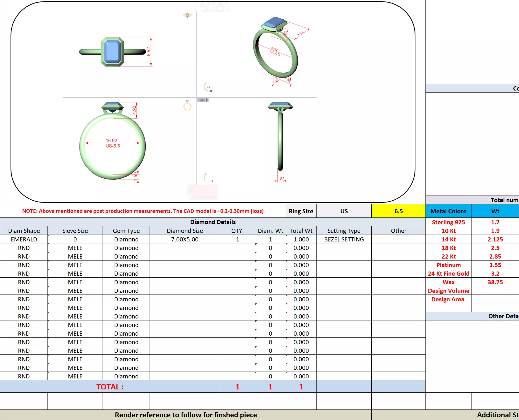
Task: Click the Right viewport title label
Action: coord(201,100)
